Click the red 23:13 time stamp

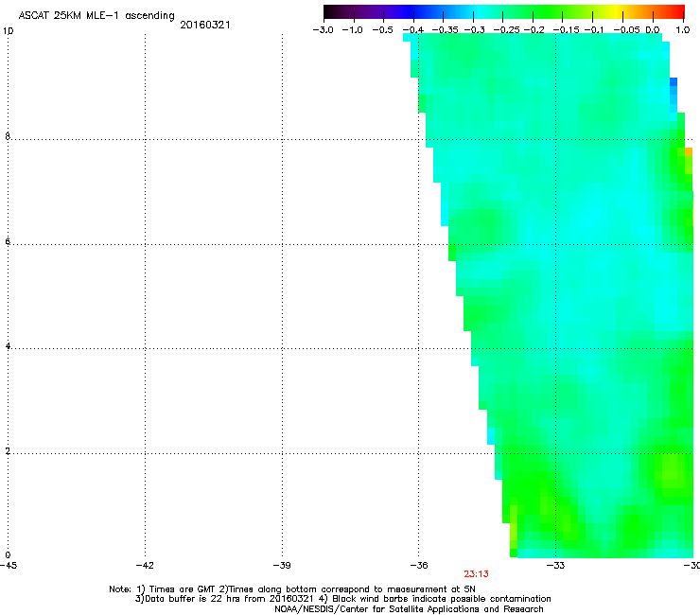click(476, 574)
